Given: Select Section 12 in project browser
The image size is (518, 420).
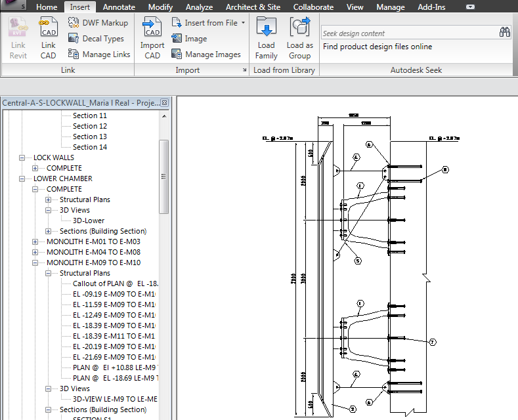Looking at the screenshot, I should click(x=89, y=126).
